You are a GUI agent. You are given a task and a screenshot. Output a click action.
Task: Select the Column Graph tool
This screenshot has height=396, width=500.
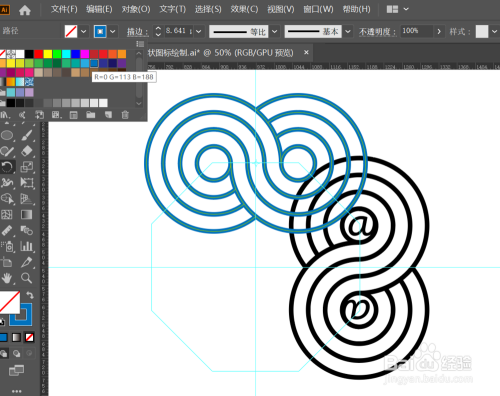pyautogui.click(x=27, y=246)
